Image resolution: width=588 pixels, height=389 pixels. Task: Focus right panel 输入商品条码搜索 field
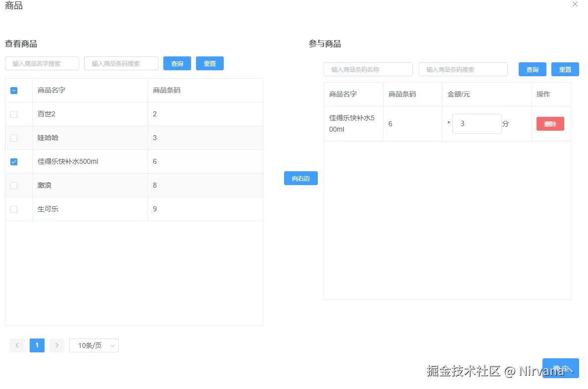point(463,69)
